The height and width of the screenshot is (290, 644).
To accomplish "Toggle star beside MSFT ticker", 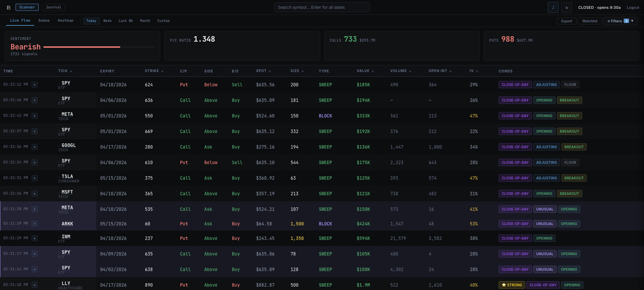I will 59,192.
